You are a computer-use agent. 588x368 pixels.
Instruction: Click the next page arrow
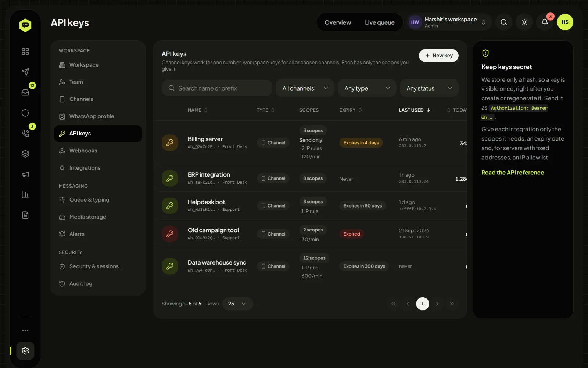click(437, 304)
